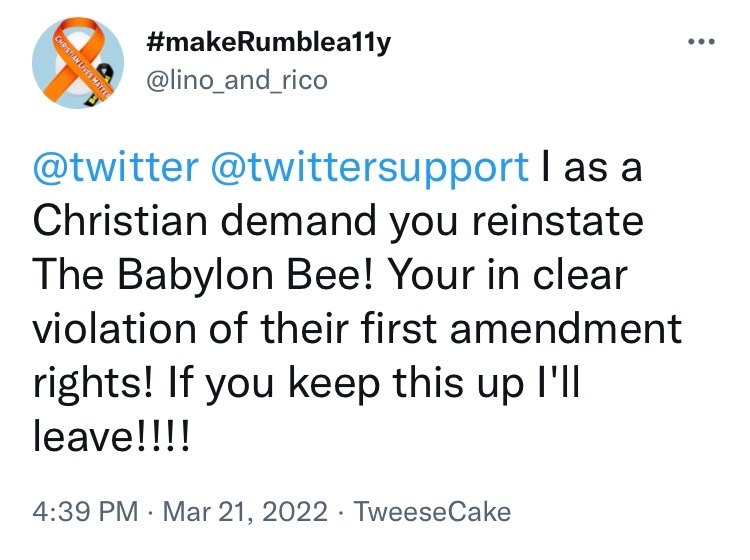The height and width of the screenshot is (560, 750).
Task: Open the #makeRumblea11y display name profile
Action: pos(269,43)
